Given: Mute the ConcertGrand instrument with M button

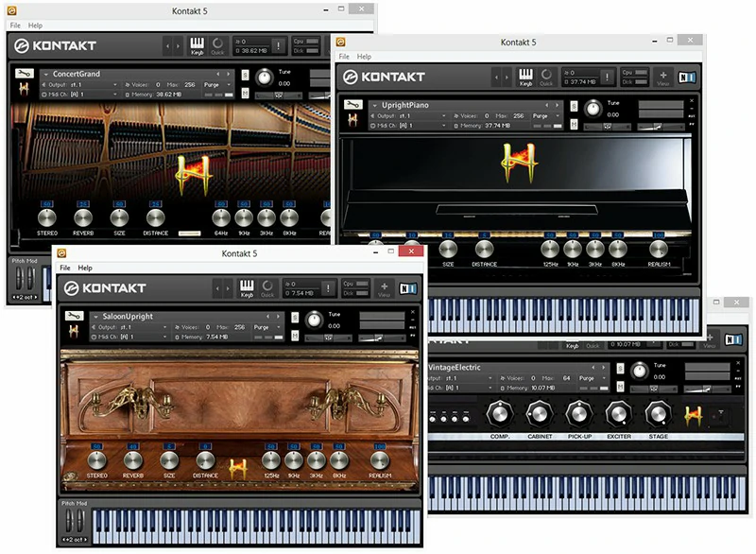Looking at the screenshot, I should (x=245, y=93).
